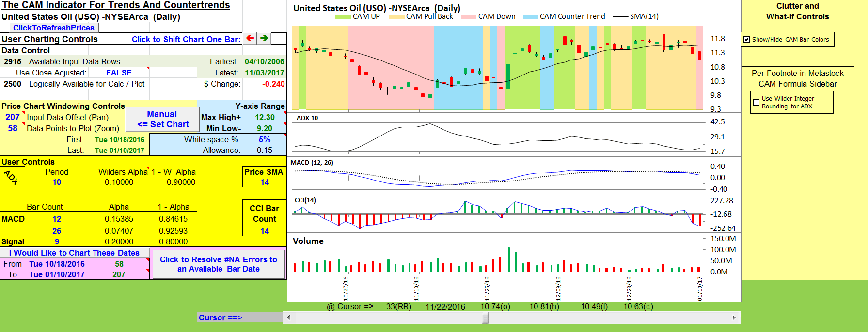The image size is (868, 332).
Task: Select the MACD alpha value 0.15385
Action: [119, 219]
